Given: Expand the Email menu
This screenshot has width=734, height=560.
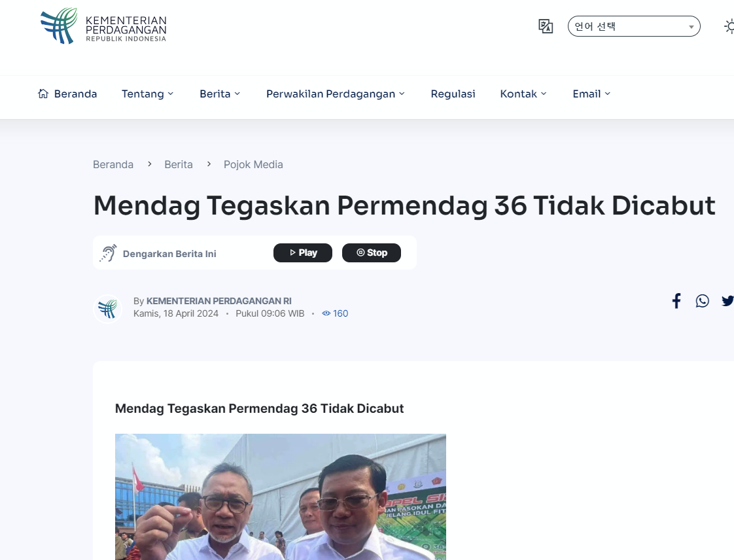Looking at the screenshot, I should [591, 94].
